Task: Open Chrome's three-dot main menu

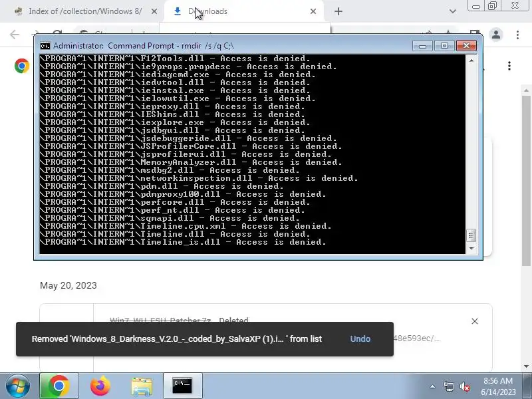Action: (x=517, y=35)
